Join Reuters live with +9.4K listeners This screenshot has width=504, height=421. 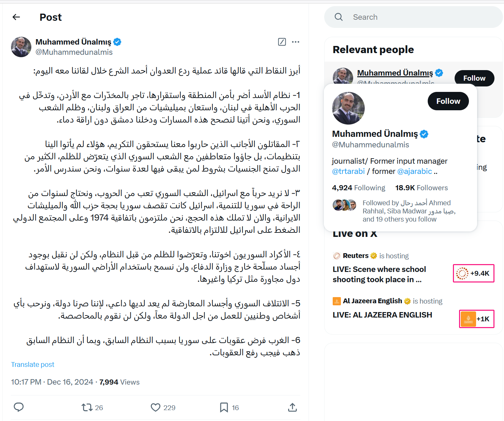click(x=473, y=273)
